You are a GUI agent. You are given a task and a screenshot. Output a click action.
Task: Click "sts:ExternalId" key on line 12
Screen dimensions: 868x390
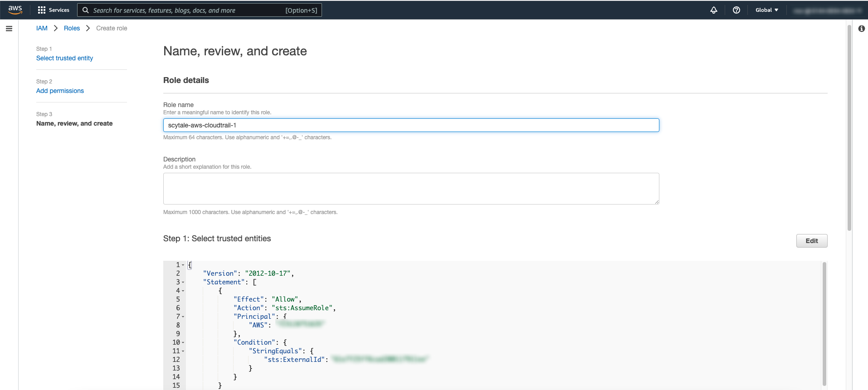pyautogui.click(x=294, y=360)
